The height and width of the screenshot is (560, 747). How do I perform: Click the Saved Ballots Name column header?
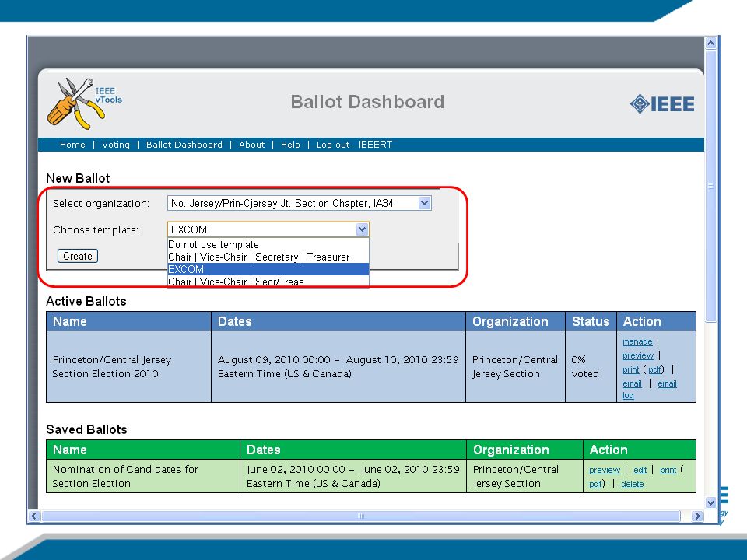click(x=143, y=450)
